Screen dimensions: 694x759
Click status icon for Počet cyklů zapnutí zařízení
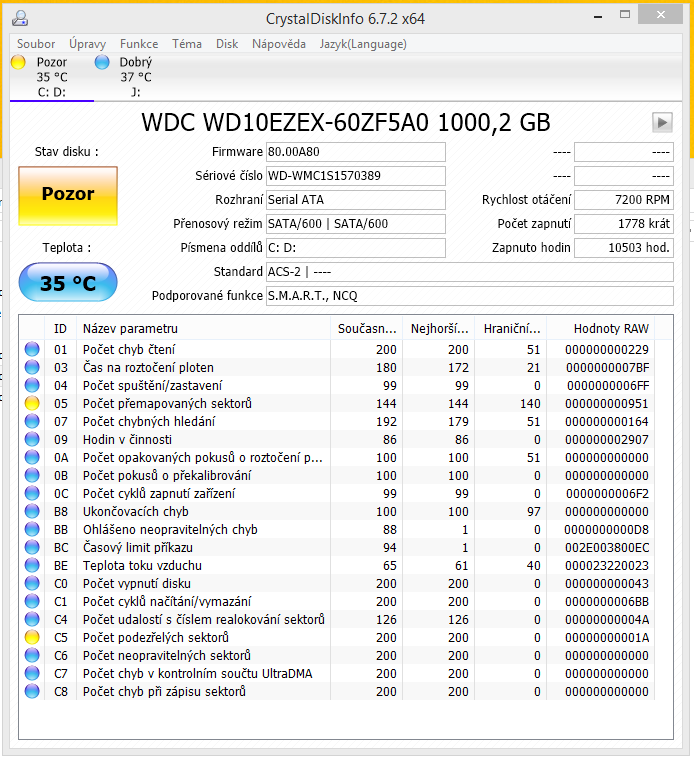click(32, 493)
